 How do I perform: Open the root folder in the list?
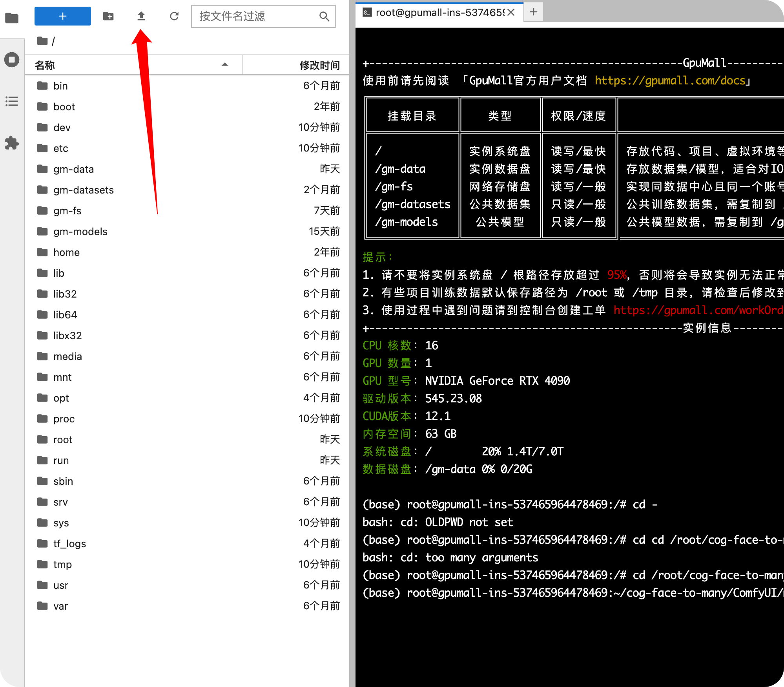[187, 439]
